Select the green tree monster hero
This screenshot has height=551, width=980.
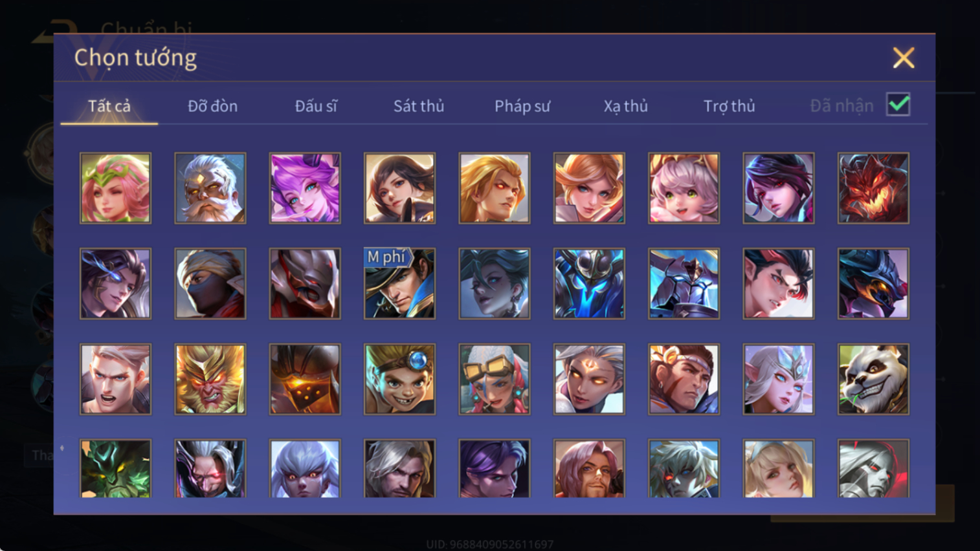point(115,468)
